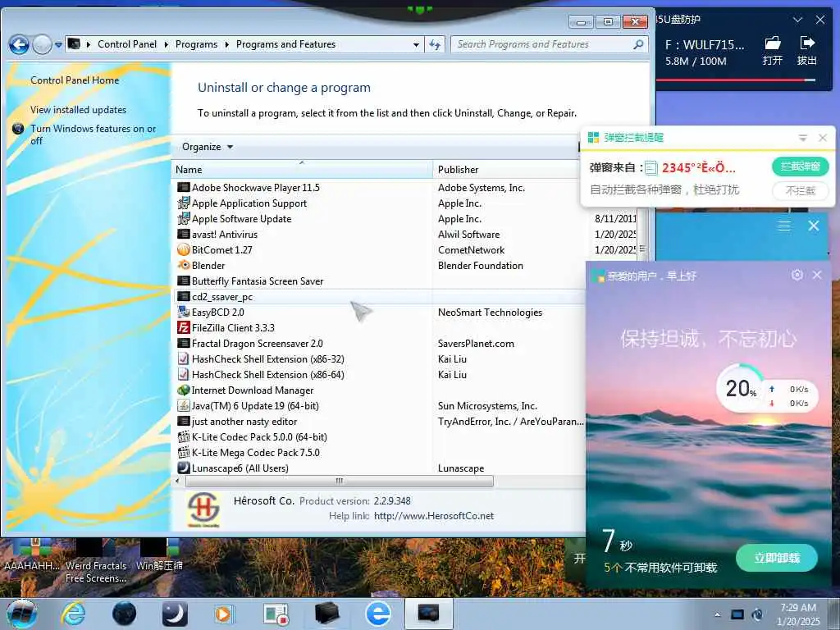This screenshot has width=840, height=630.
Task: Open the recent pages dropdown arrow
Action: click(x=58, y=45)
